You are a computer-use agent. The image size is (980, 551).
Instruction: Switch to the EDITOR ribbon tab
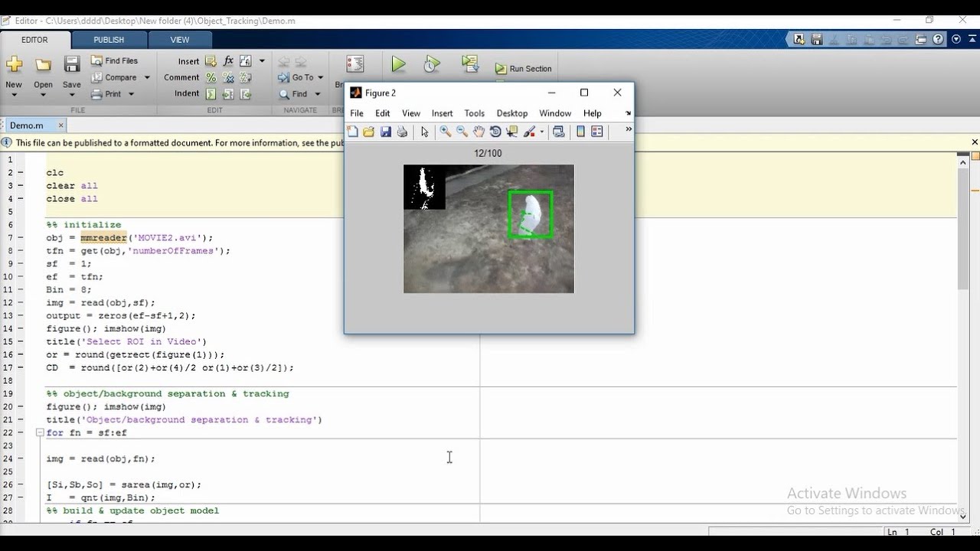(35, 40)
